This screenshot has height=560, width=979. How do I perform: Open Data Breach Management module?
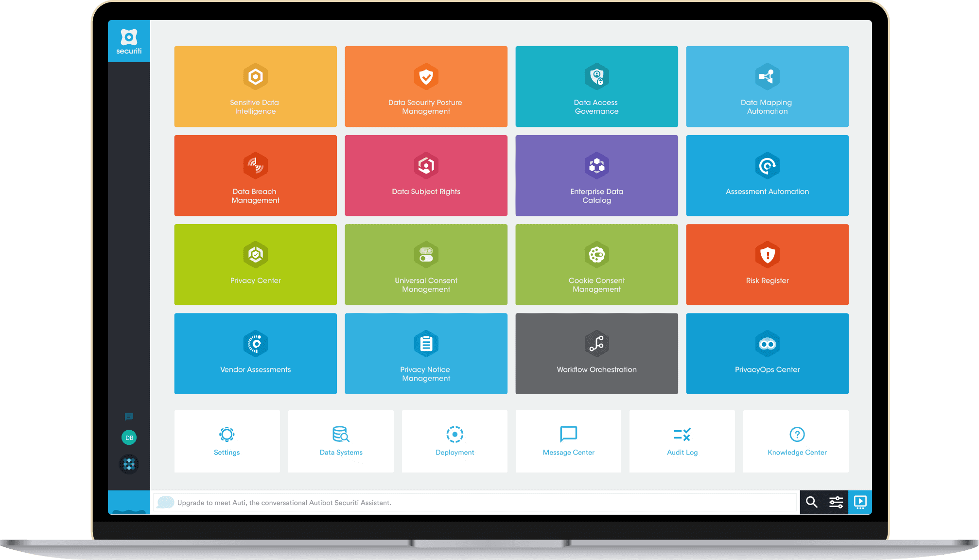[256, 179]
